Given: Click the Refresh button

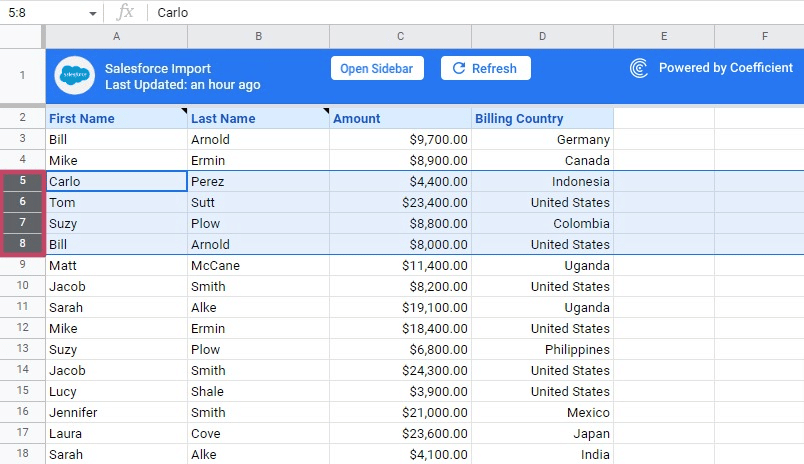Looking at the screenshot, I should 486,68.
